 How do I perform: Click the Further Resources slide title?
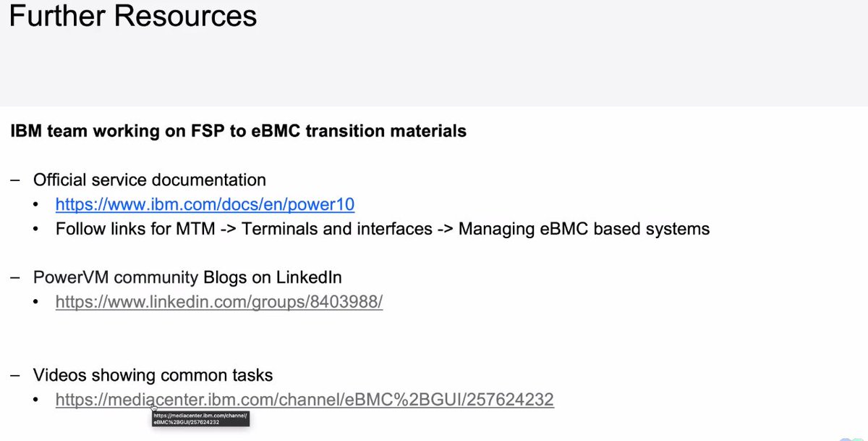(x=133, y=16)
